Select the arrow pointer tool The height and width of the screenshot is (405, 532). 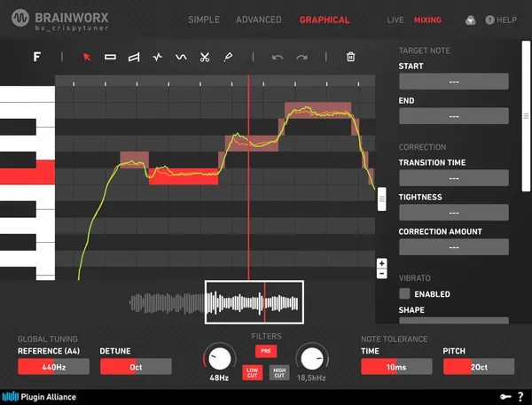(87, 57)
